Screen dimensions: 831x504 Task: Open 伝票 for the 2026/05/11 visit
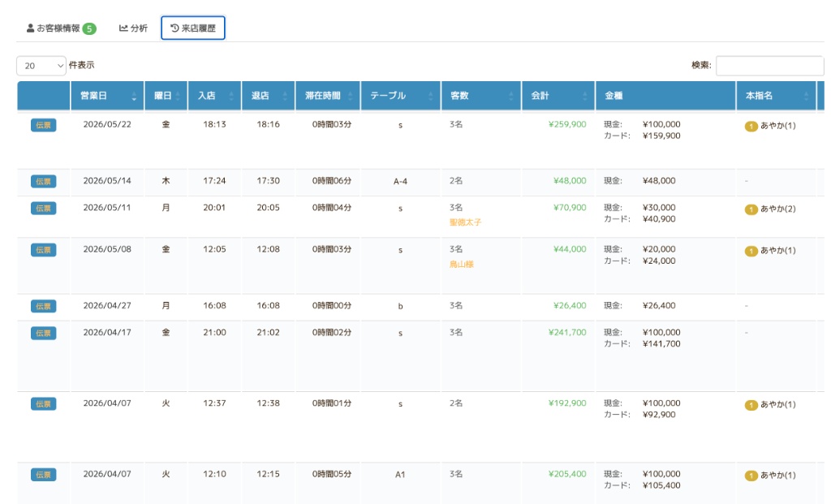(44, 209)
